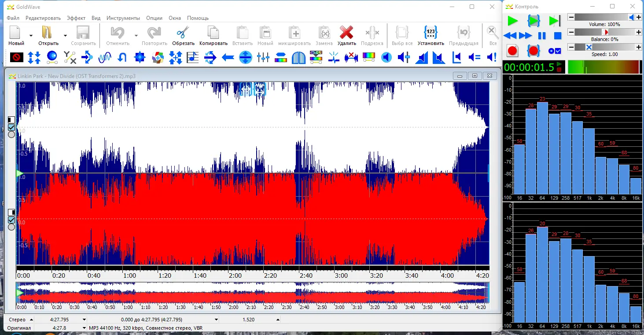This screenshot has height=335, width=644.
Task: Open the Эффект menu
Action: [x=76, y=18]
